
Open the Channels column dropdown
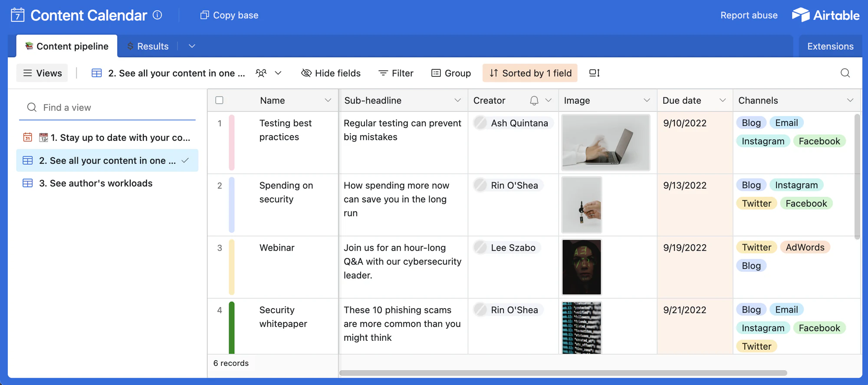pyautogui.click(x=850, y=100)
